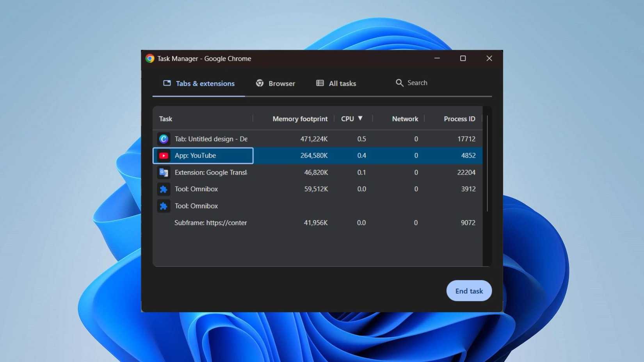Click memory value 41,956K
The height and width of the screenshot is (362, 644).
pos(316,223)
